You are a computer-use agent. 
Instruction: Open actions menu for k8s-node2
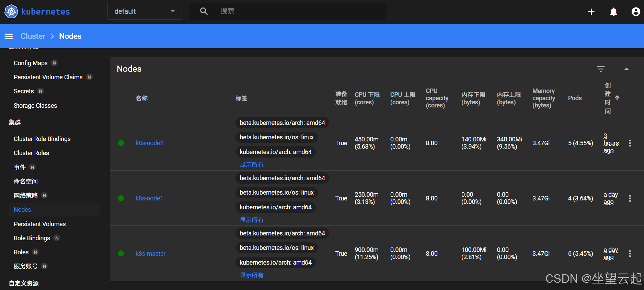pos(630,143)
